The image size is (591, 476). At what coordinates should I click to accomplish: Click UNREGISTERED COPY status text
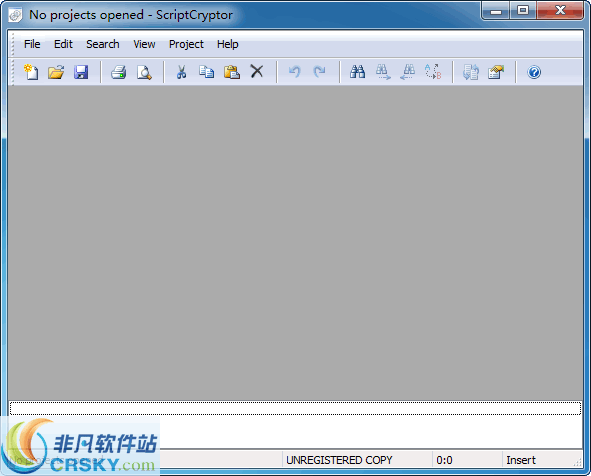[x=339, y=460]
